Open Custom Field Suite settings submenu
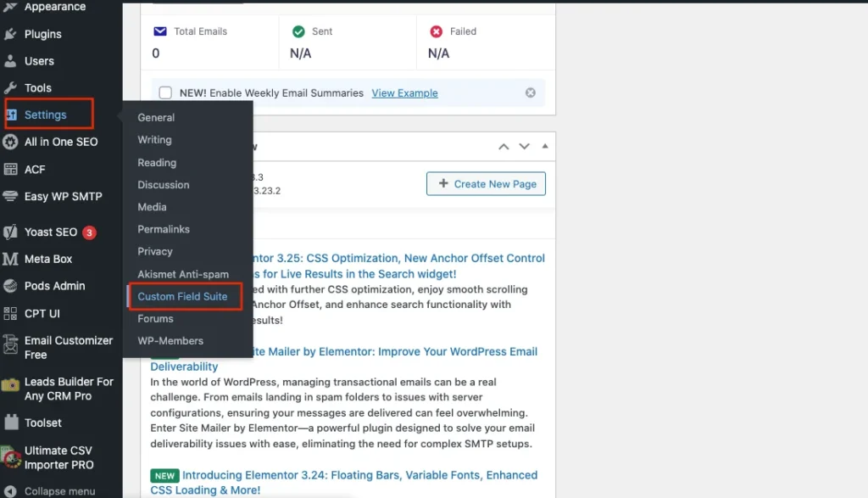868x498 pixels. point(182,297)
